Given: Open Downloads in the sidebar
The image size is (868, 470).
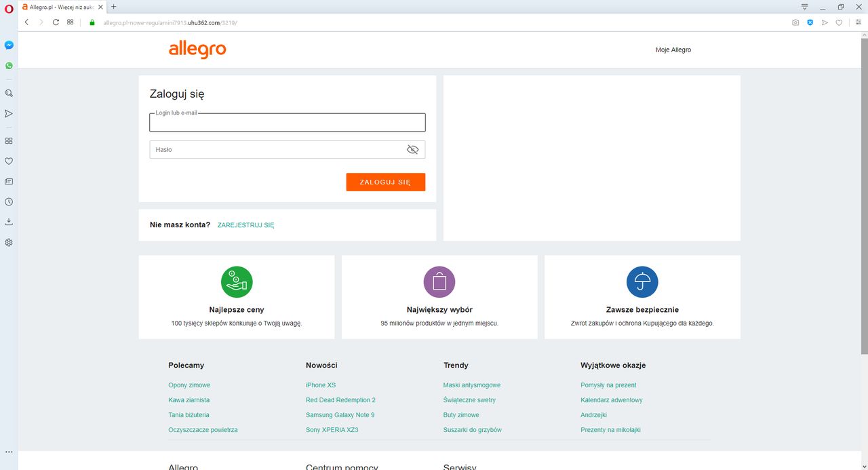Looking at the screenshot, I should pyautogui.click(x=9, y=222).
